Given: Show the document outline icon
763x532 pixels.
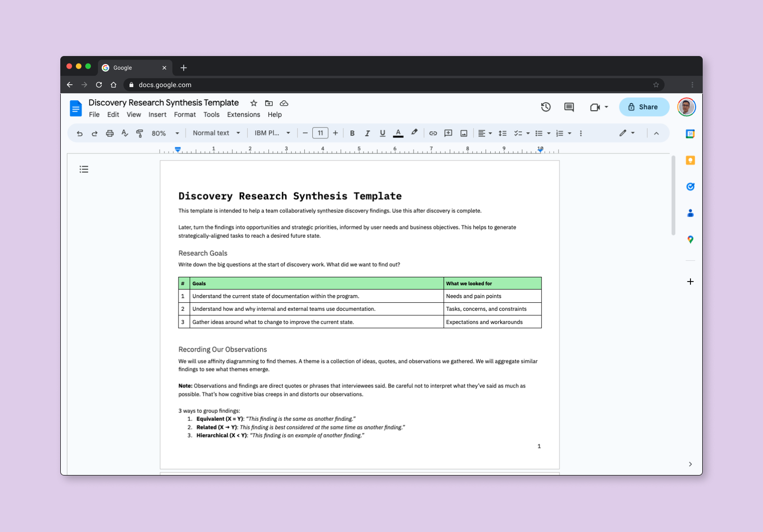Looking at the screenshot, I should click(x=84, y=169).
